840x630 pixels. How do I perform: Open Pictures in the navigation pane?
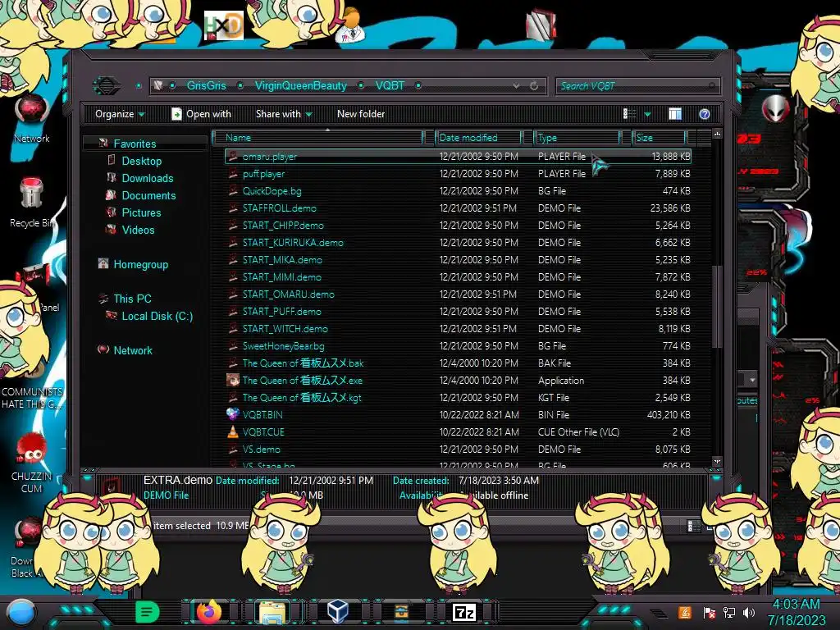pos(141,212)
